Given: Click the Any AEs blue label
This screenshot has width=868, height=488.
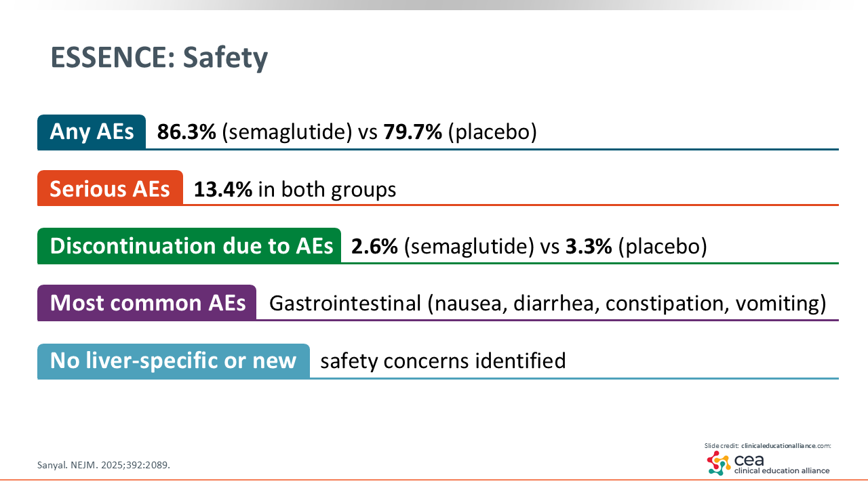Looking at the screenshot, I should (x=92, y=131).
